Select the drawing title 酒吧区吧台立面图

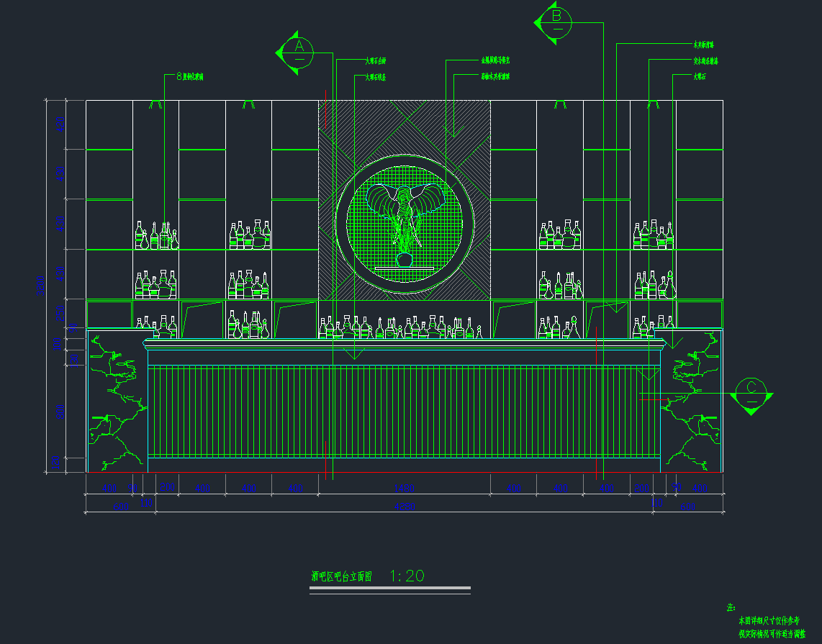click(342, 576)
